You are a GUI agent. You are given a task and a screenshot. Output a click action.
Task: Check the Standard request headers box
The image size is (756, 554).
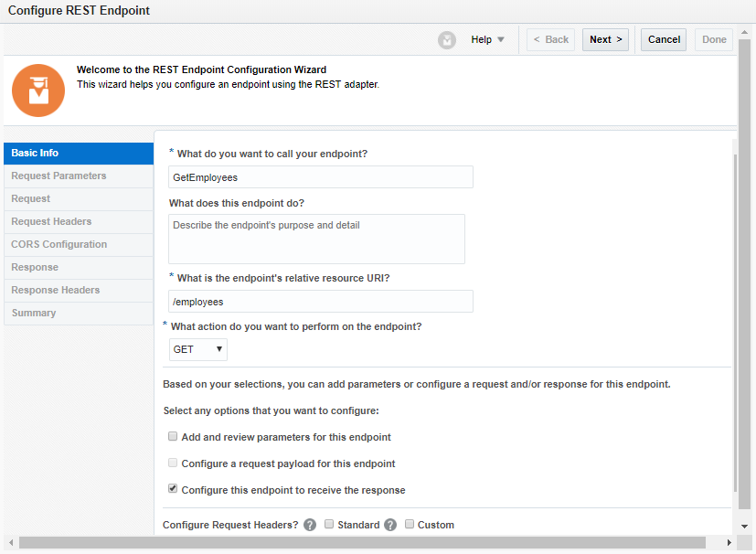[x=329, y=525]
